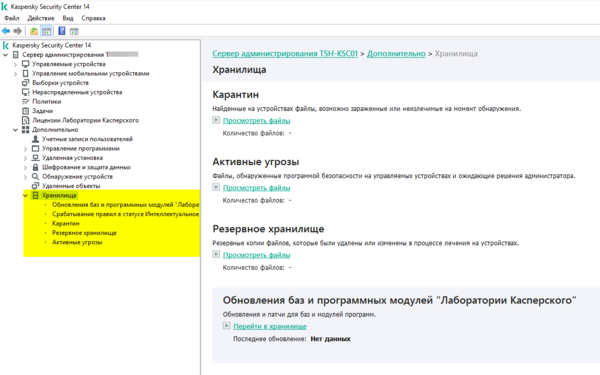The height and width of the screenshot is (375, 600).
Task: Expand the Управление мобильными устройствами node
Action: (16, 73)
